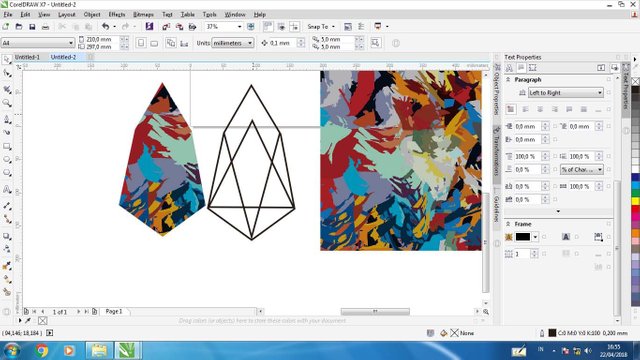This screenshot has height=360, width=640.
Task: Create a new document from toolbar
Action: [x=6, y=27]
